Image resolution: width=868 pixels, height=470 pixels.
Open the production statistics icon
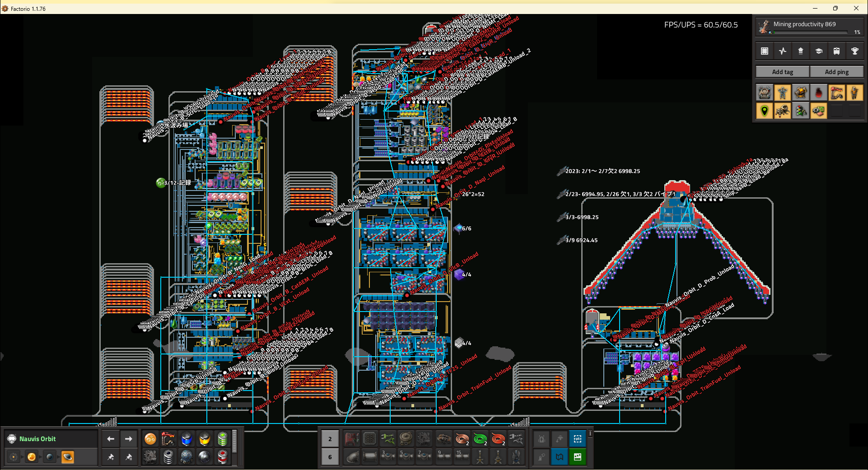[x=782, y=51]
